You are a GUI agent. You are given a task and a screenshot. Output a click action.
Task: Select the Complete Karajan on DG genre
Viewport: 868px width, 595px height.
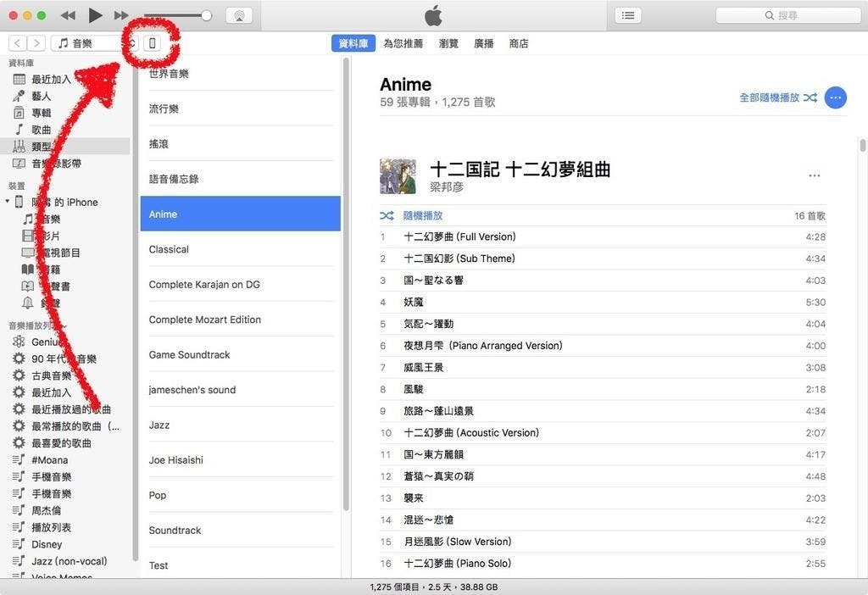tap(240, 284)
